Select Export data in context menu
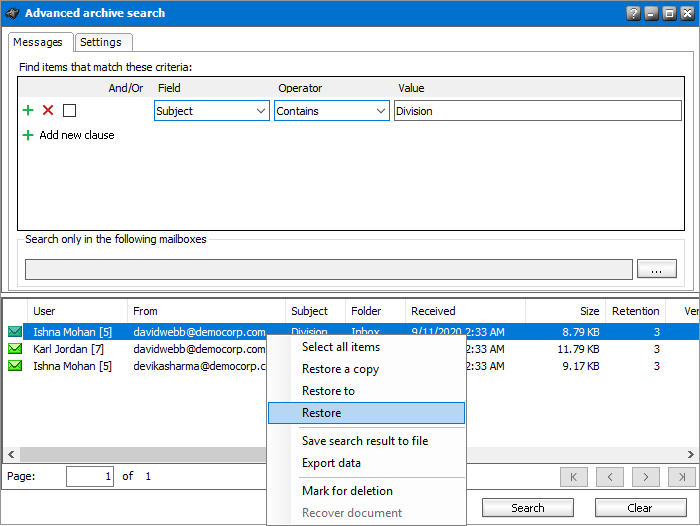The height and width of the screenshot is (526, 700). (331, 463)
